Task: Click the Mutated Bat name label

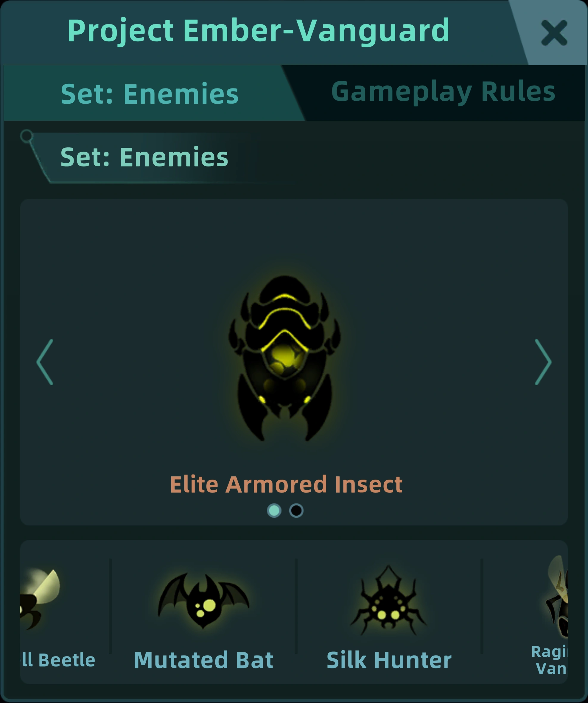Action: point(203,660)
